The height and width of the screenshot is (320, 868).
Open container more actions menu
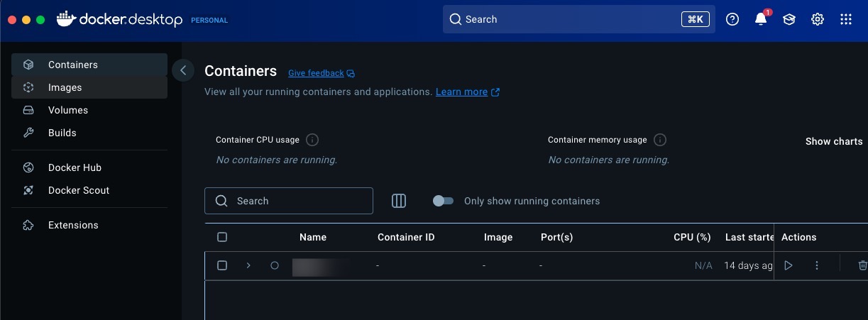pos(817,265)
